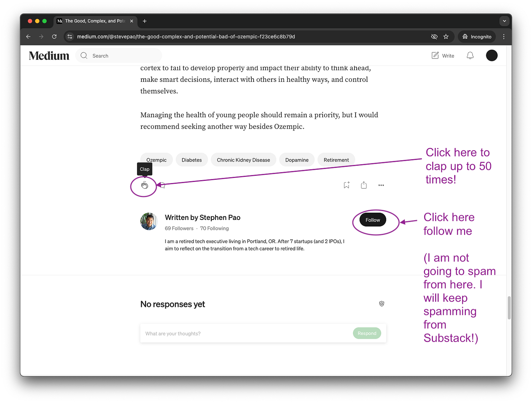The width and height of the screenshot is (532, 403).
Task: View the 70 Following list
Action: pos(214,228)
